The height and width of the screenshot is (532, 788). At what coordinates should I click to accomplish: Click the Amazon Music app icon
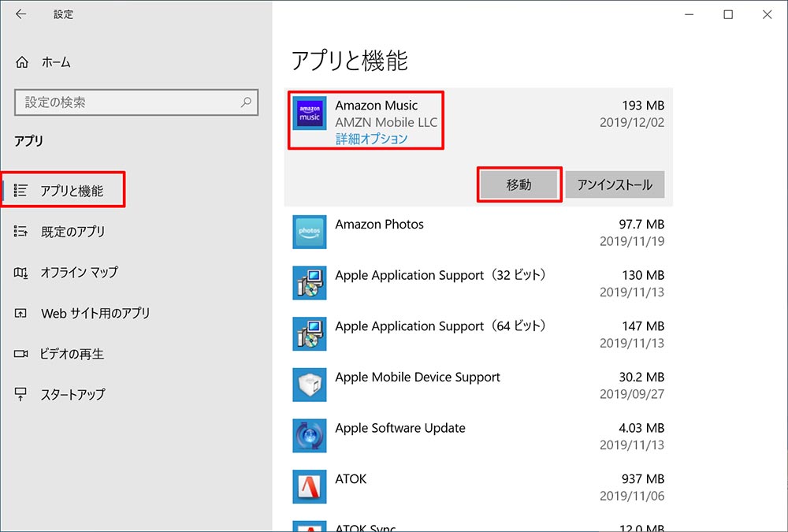pyautogui.click(x=310, y=113)
